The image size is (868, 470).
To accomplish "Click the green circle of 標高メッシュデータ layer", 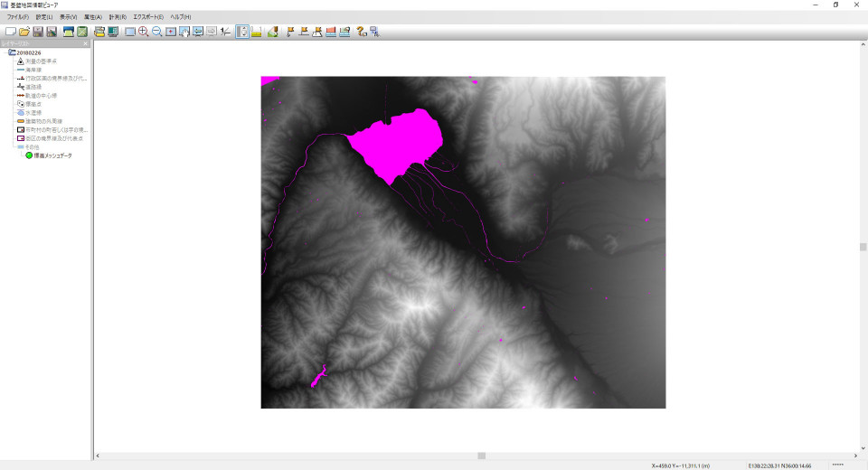I will [x=30, y=155].
